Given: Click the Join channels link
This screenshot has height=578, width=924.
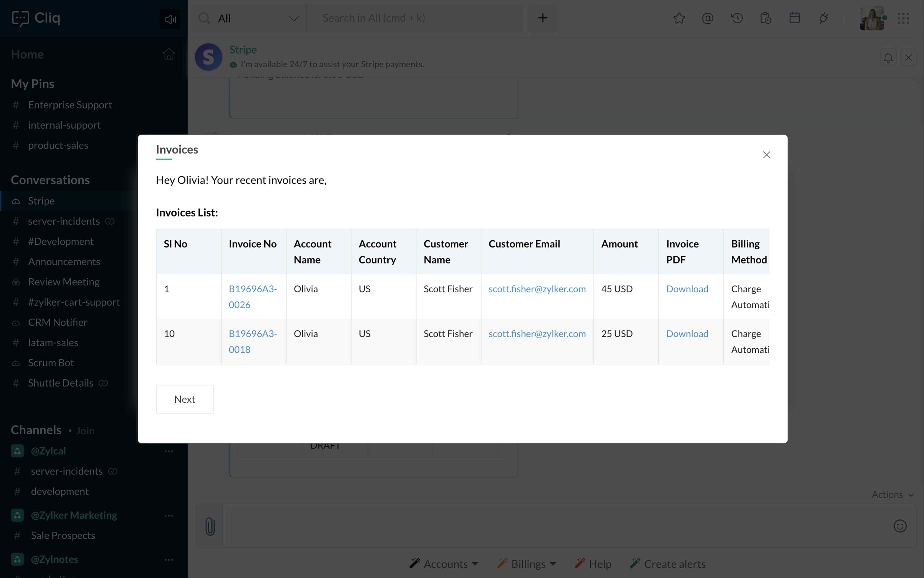Looking at the screenshot, I should [85, 430].
